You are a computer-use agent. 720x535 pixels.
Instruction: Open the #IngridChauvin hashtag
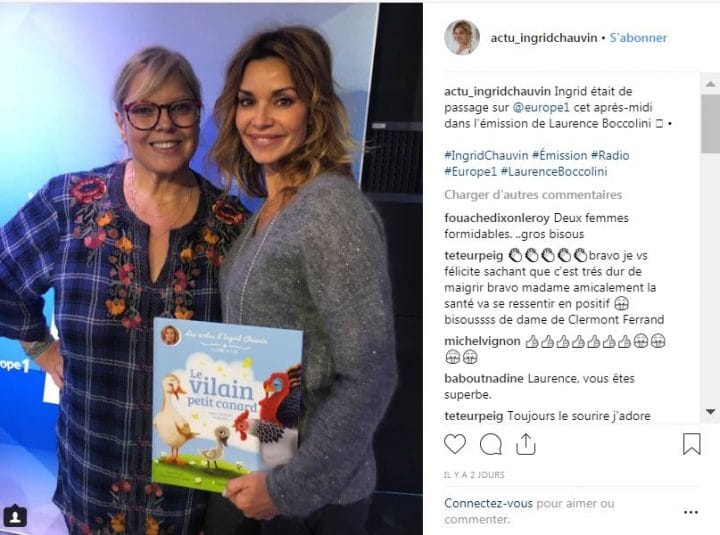[486, 155]
